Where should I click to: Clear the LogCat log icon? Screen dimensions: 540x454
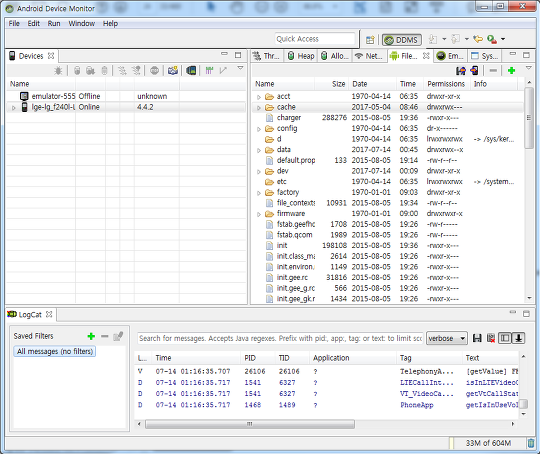(x=491, y=338)
